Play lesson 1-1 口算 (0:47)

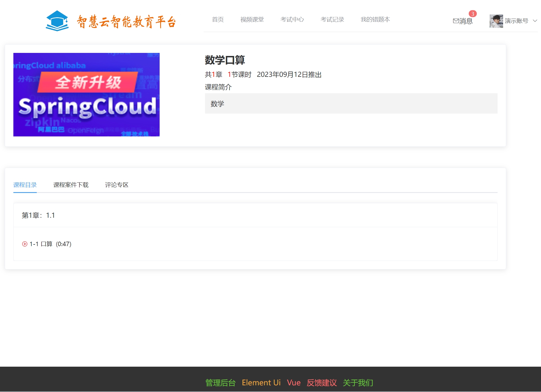pos(50,244)
